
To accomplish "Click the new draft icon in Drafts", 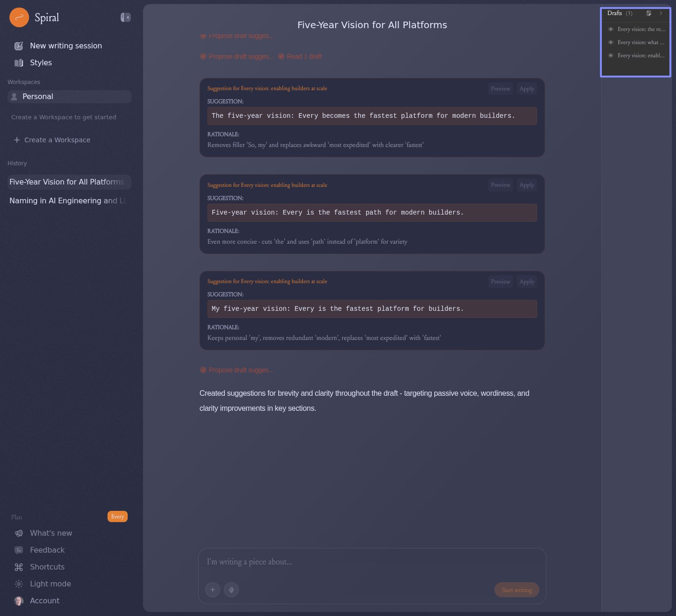I will (x=649, y=13).
